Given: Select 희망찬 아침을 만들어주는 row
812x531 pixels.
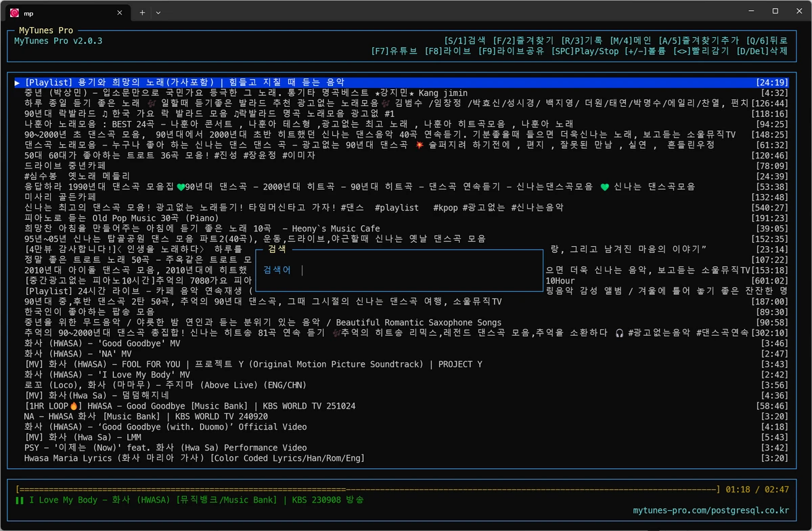Looking at the screenshot, I should [401, 229].
